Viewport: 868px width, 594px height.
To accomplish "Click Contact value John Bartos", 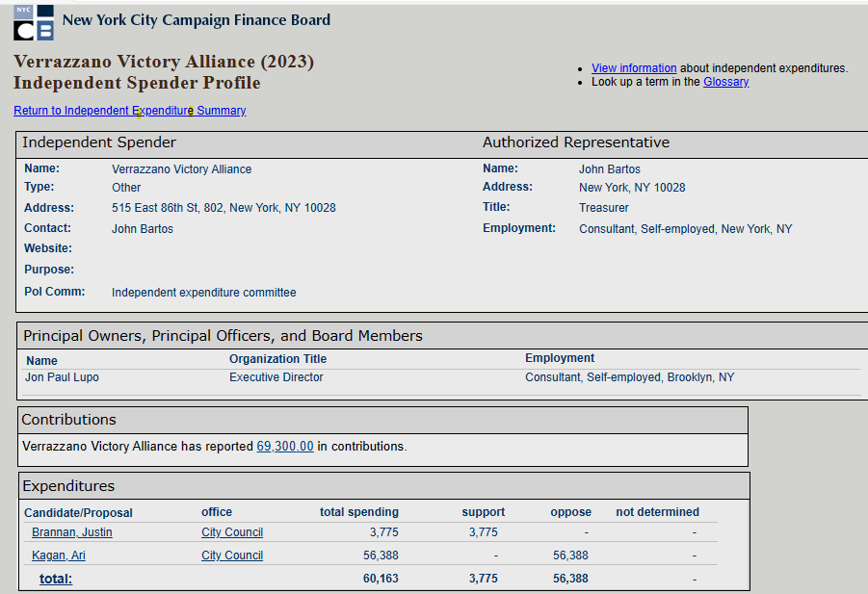I will coord(143,229).
